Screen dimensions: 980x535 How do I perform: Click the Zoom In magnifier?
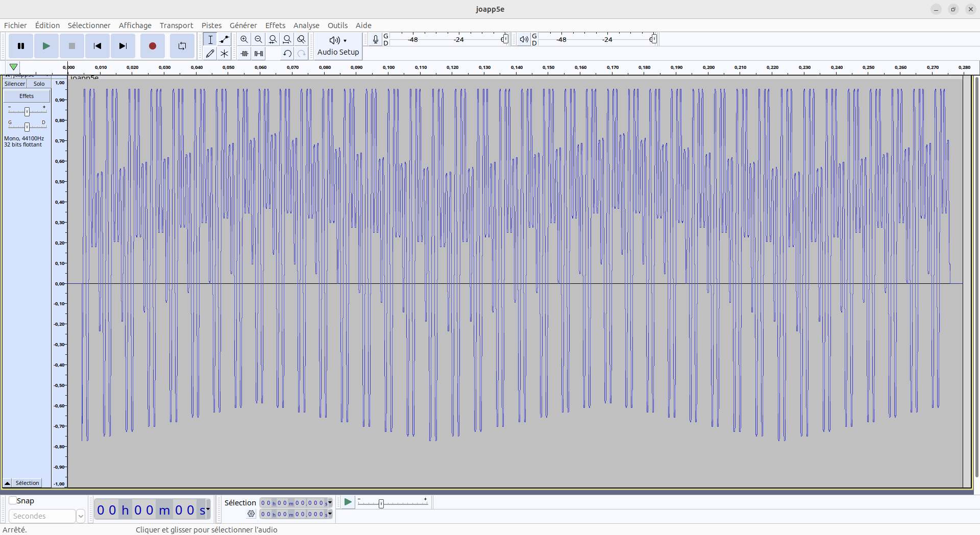[x=244, y=39]
